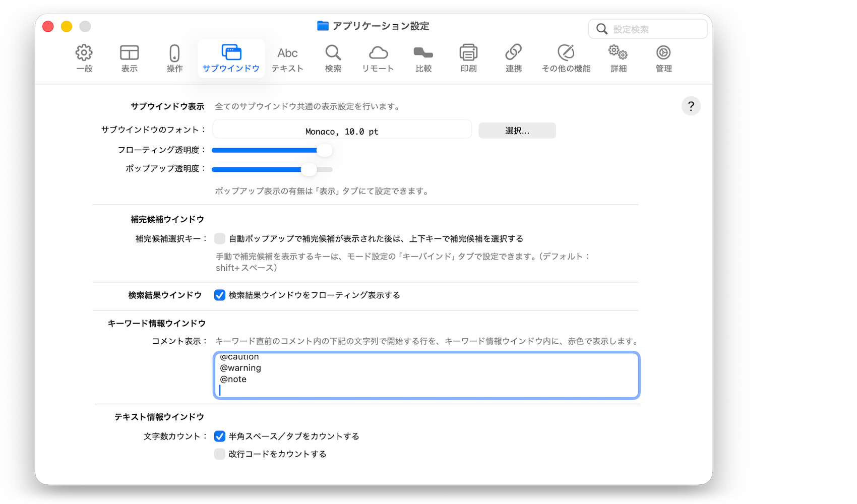Open the 一般 (General) settings gear icon
Image resolution: width=857 pixels, height=504 pixels.
(x=84, y=58)
